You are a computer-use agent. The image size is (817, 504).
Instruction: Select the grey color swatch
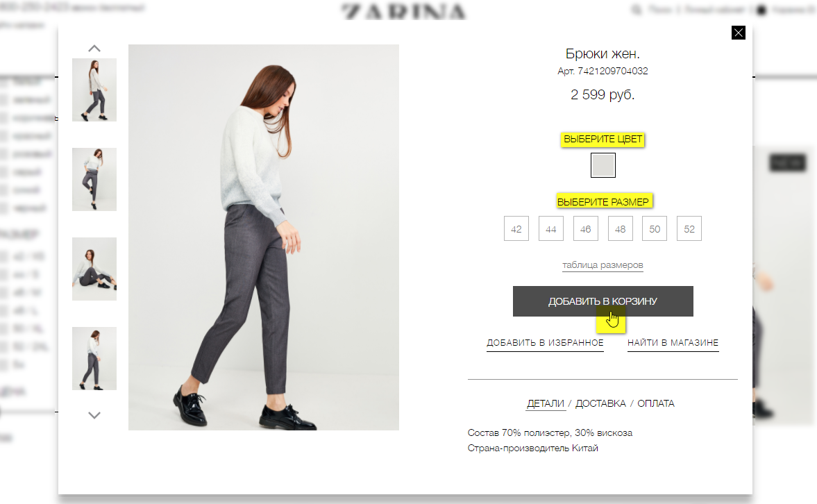click(x=603, y=165)
